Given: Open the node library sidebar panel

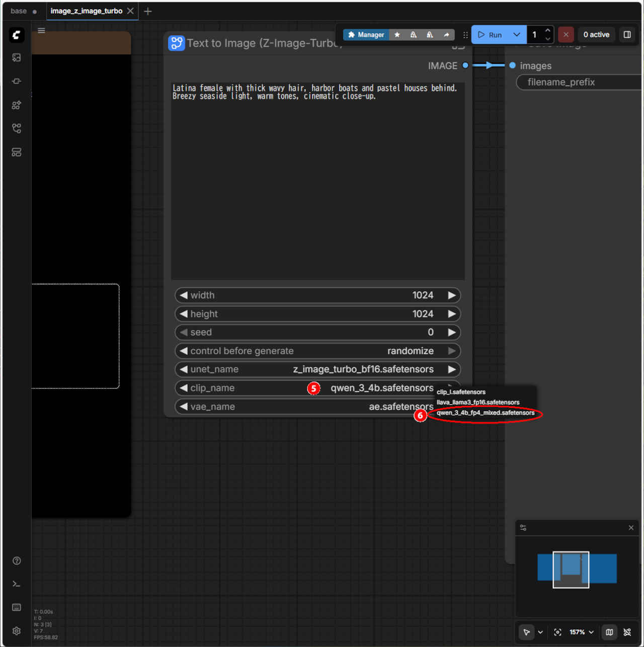Looking at the screenshot, I should point(16,82).
